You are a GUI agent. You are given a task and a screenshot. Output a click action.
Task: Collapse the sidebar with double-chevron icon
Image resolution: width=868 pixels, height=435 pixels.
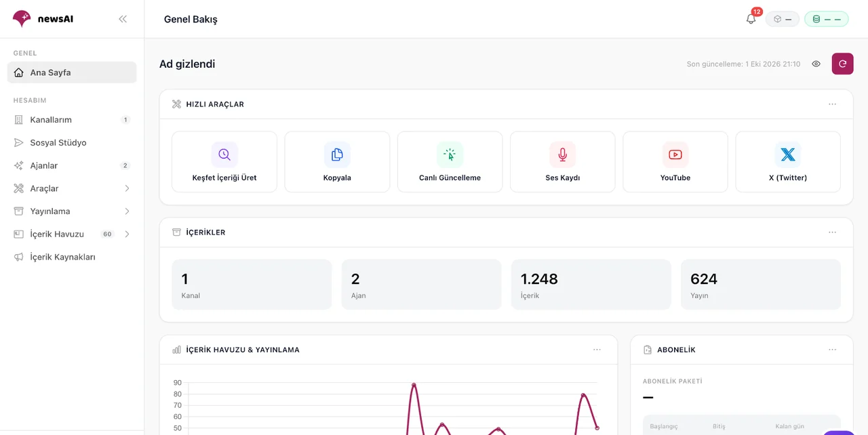[x=123, y=19]
